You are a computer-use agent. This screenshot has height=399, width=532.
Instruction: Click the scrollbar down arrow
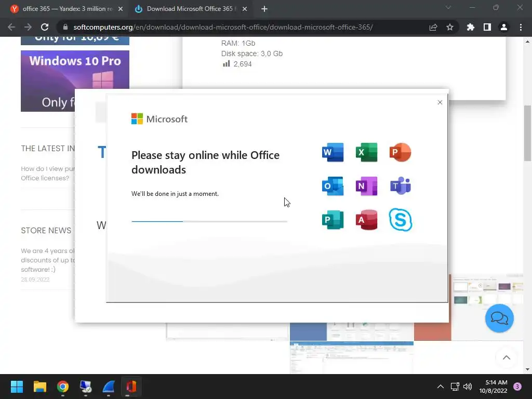(x=527, y=369)
